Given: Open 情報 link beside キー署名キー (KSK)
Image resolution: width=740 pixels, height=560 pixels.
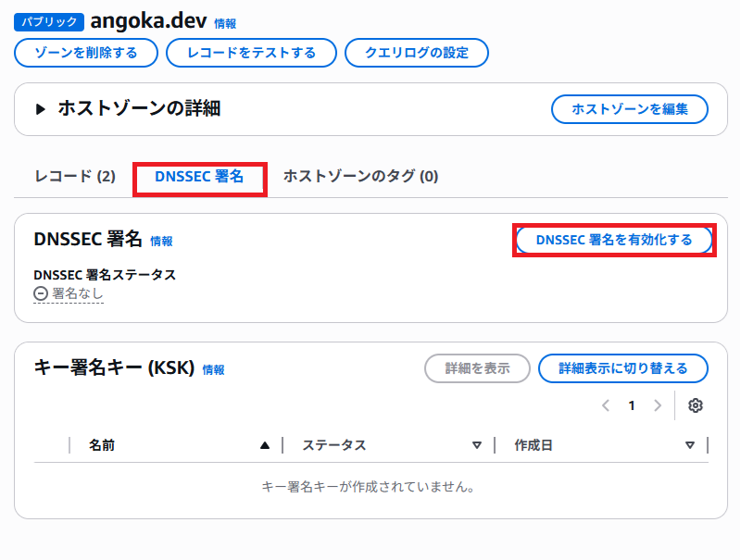Looking at the screenshot, I should (x=213, y=370).
